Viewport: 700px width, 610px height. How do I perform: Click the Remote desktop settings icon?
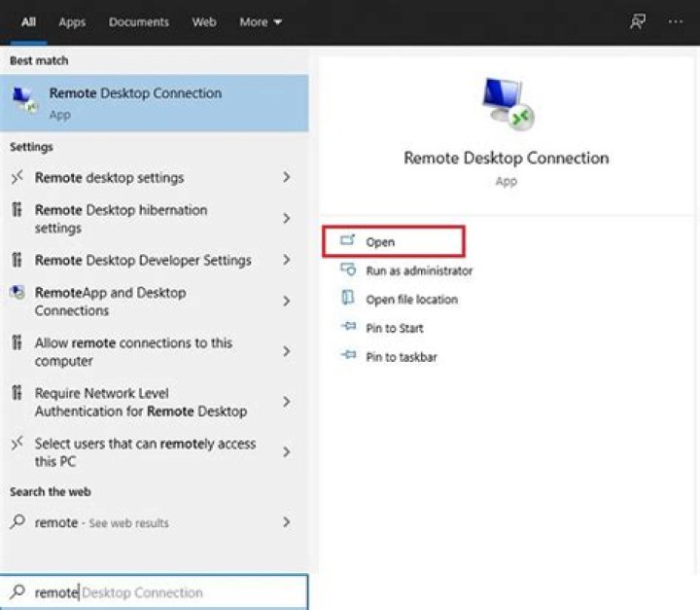click(17, 177)
